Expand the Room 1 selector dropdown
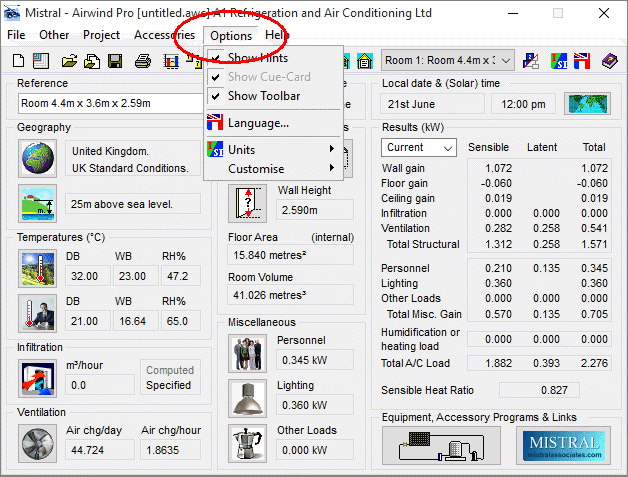The image size is (628, 477). [507, 61]
